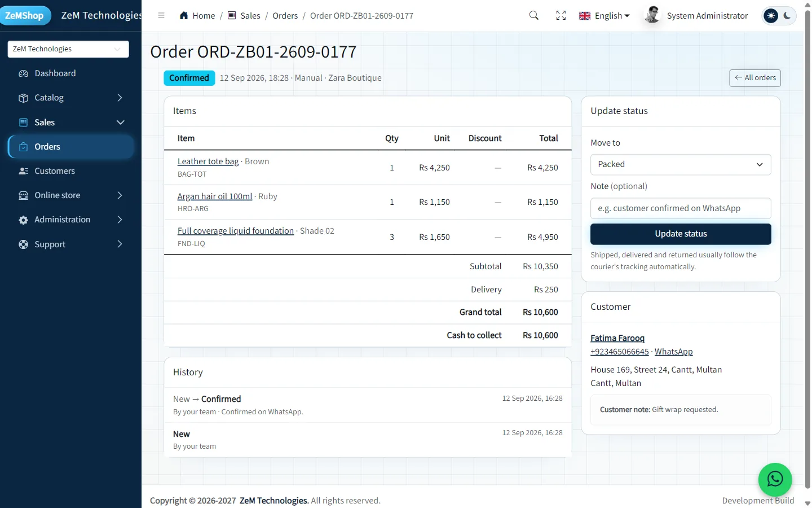
Task: Open Full coverage liquid foundation link
Action: pos(236,231)
